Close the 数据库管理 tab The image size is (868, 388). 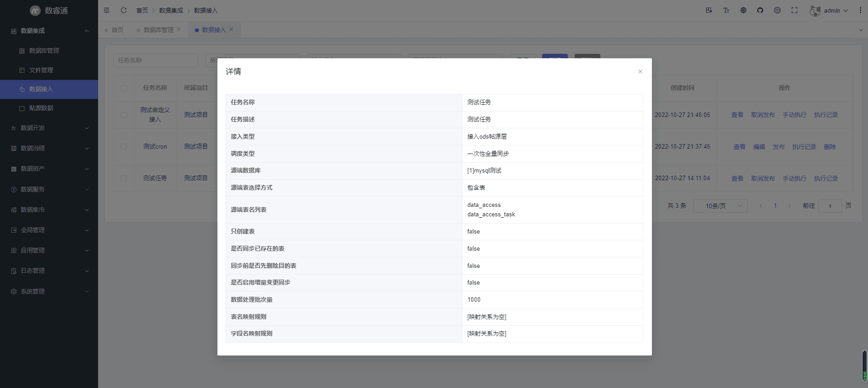point(179,29)
